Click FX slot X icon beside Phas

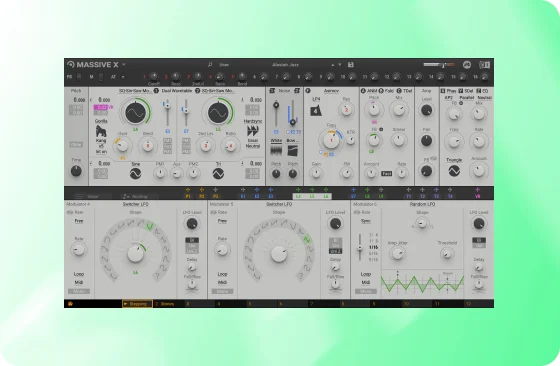pyautogui.click(x=443, y=91)
